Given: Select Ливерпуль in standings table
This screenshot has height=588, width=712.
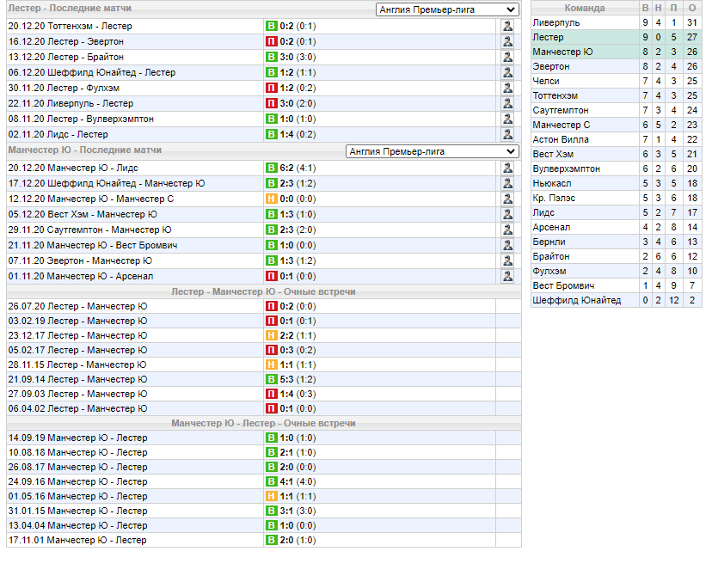Looking at the screenshot, I should point(556,22).
